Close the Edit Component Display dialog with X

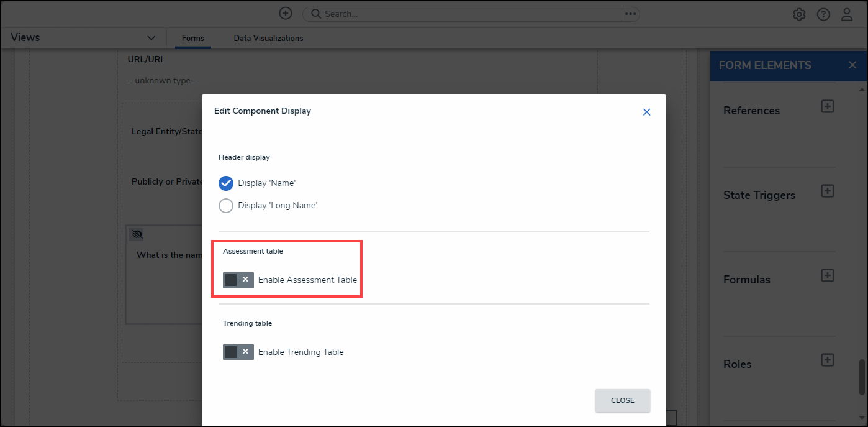click(646, 112)
